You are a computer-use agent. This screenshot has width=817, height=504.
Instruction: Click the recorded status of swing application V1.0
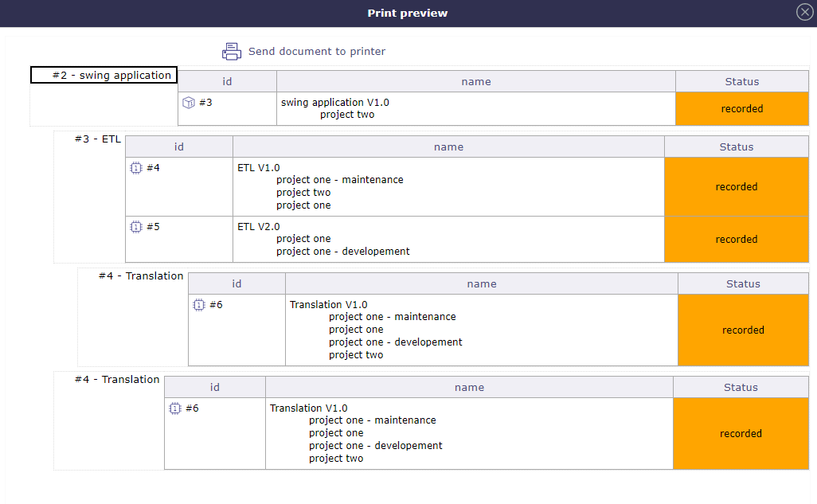[741, 108]
